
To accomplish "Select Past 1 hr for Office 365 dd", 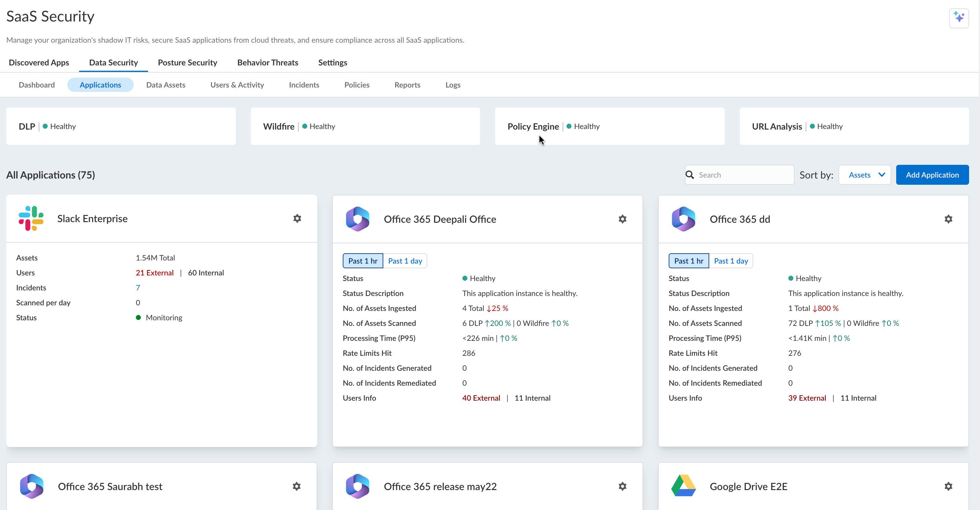I will coord(689,261).
